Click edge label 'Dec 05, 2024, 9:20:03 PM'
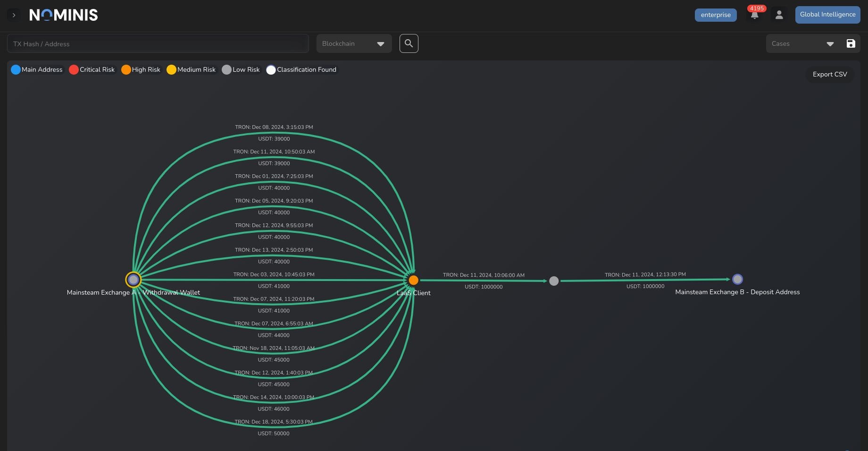868x451 pixels. click(x=274, y=201)
